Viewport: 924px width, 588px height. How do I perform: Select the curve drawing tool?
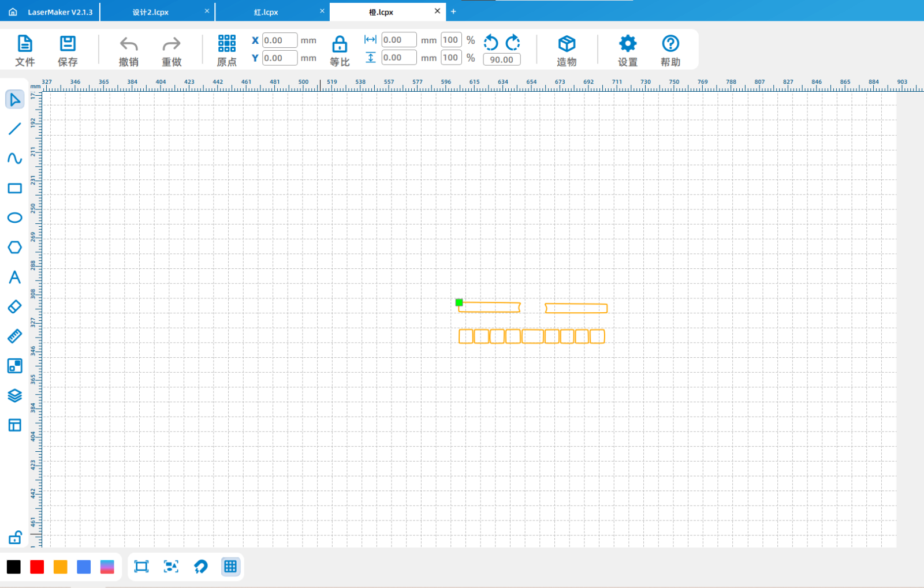(x=14, y=158)
